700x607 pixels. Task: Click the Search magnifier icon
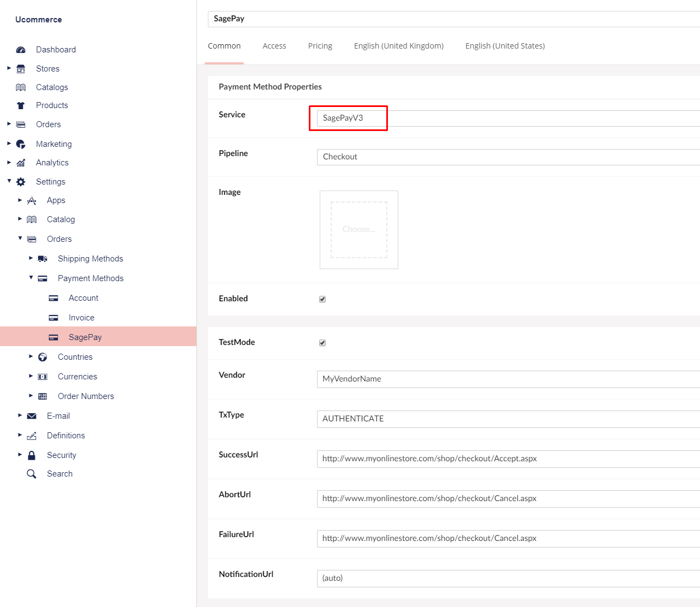tap(32, 474)
